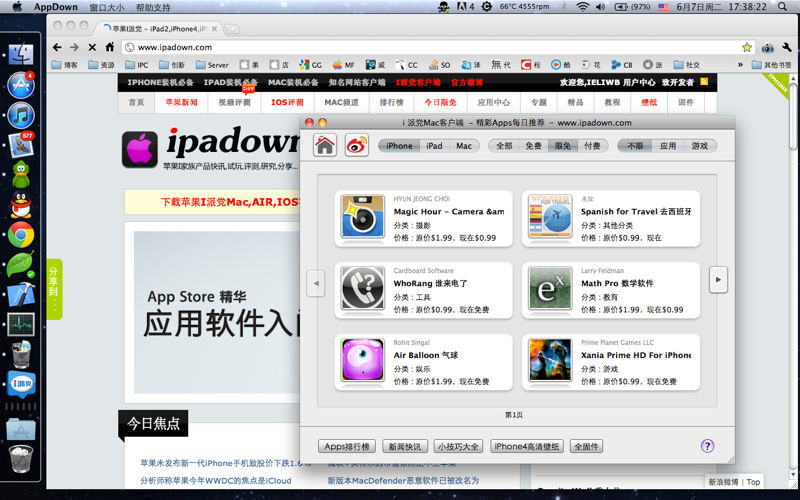
Task: Open Finder from the dock
Action: tap(21, 54)
